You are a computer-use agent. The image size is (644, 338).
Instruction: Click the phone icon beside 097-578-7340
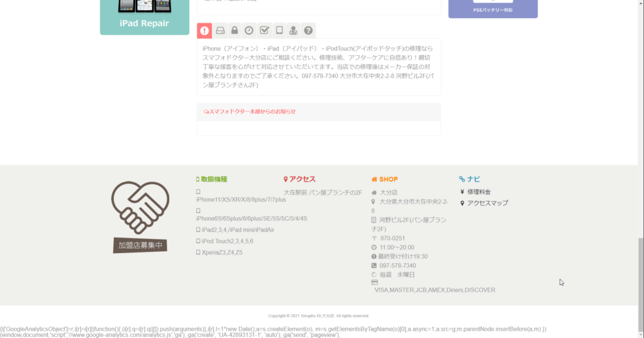click(x=374, y=266)
